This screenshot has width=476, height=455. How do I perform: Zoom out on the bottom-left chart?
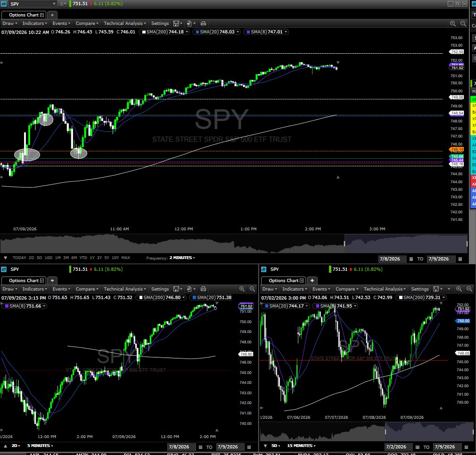click(252, 289)
